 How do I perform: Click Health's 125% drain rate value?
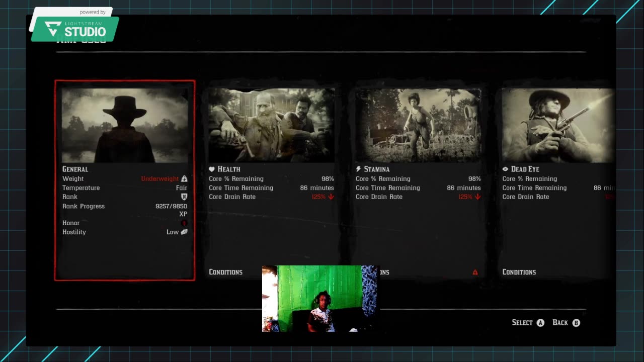(319, 197)
